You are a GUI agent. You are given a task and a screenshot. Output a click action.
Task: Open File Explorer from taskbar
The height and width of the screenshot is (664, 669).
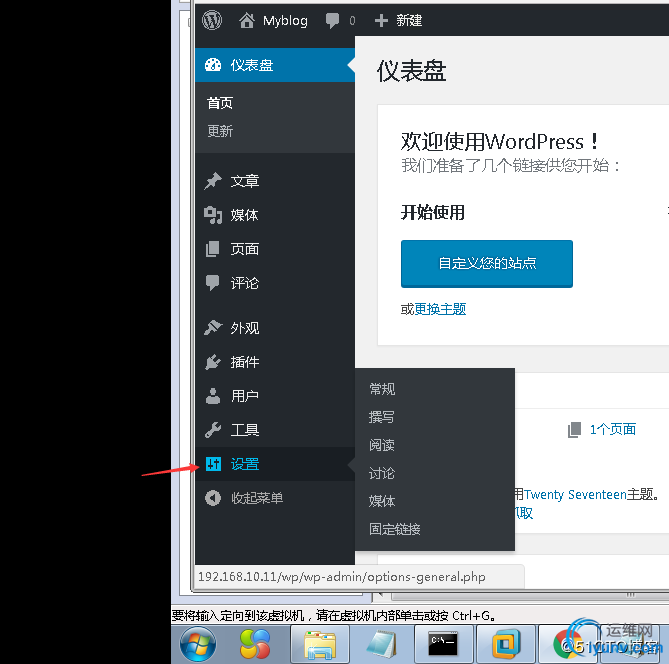tap(320, 645)
